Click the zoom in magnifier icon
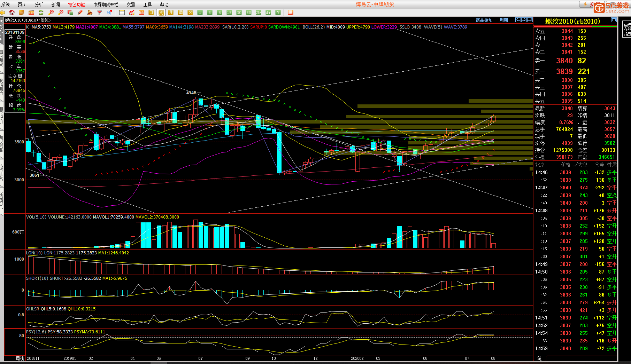The height and width of the screenshot is (364, 631). coord(51,13)
